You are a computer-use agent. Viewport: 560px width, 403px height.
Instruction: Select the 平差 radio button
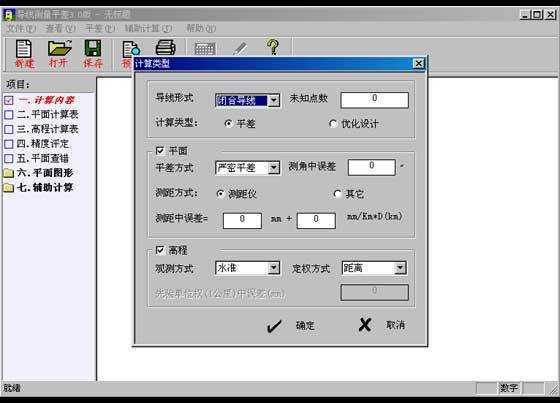tap(228, 124)
